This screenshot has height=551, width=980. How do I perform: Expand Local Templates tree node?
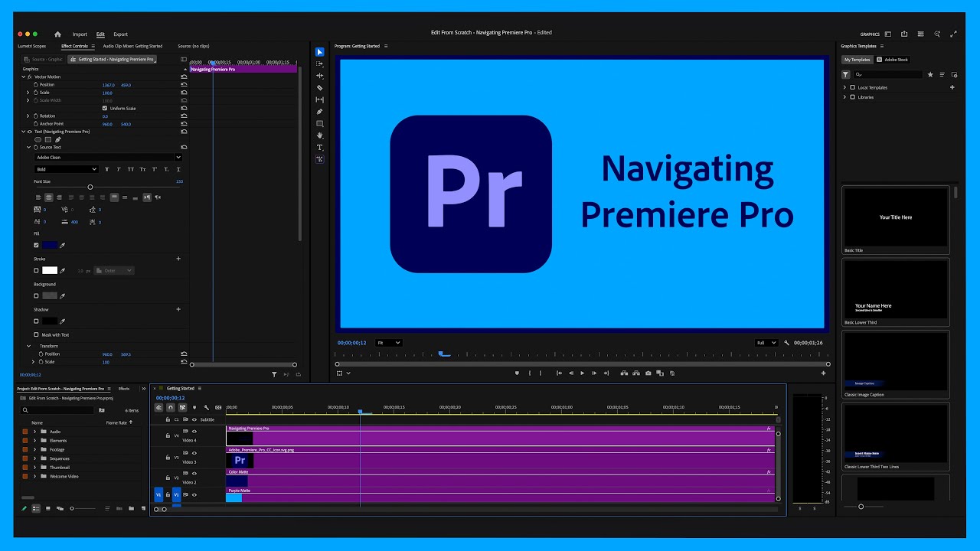point(844,87)
